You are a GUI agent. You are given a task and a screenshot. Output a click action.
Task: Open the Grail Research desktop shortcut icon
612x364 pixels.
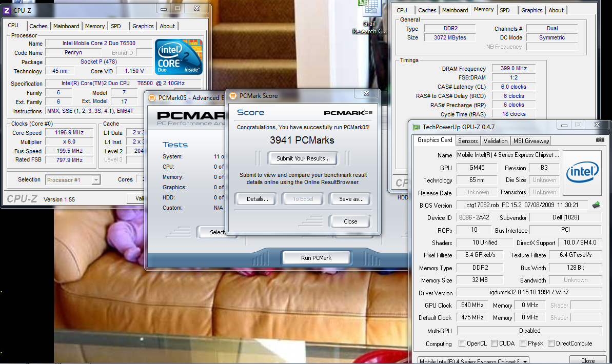[x=369, y=17]
